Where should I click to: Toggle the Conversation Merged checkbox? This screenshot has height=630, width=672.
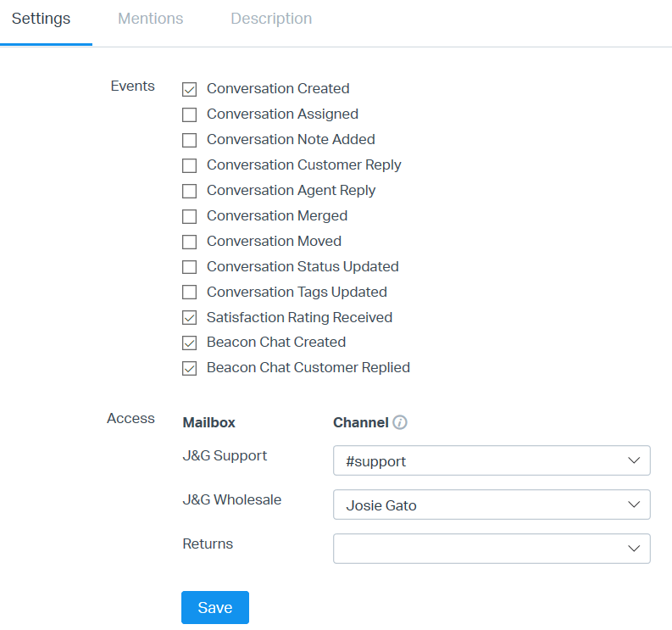190,216
